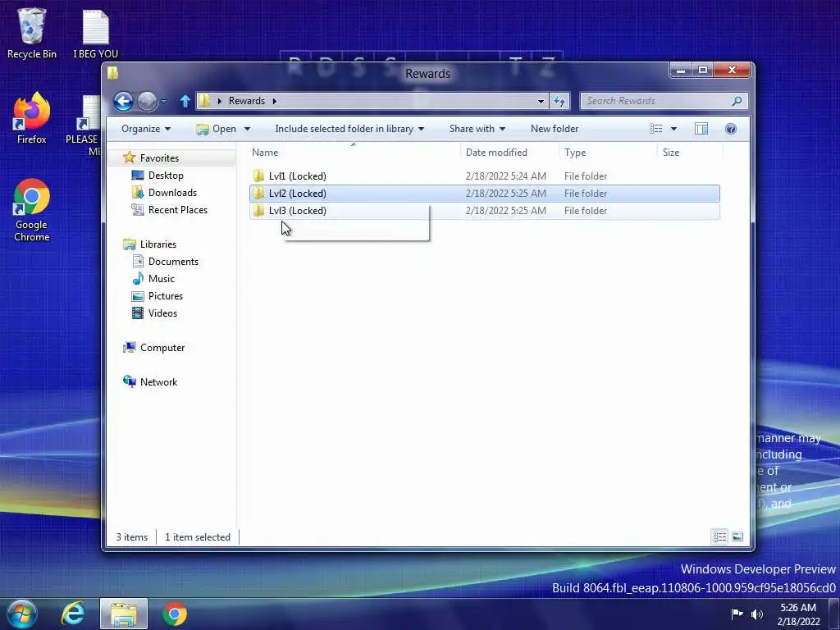
Task: Open the recent pages dropdown beside forward arrow
Action: pyautogui.click(x=164, y=101)
